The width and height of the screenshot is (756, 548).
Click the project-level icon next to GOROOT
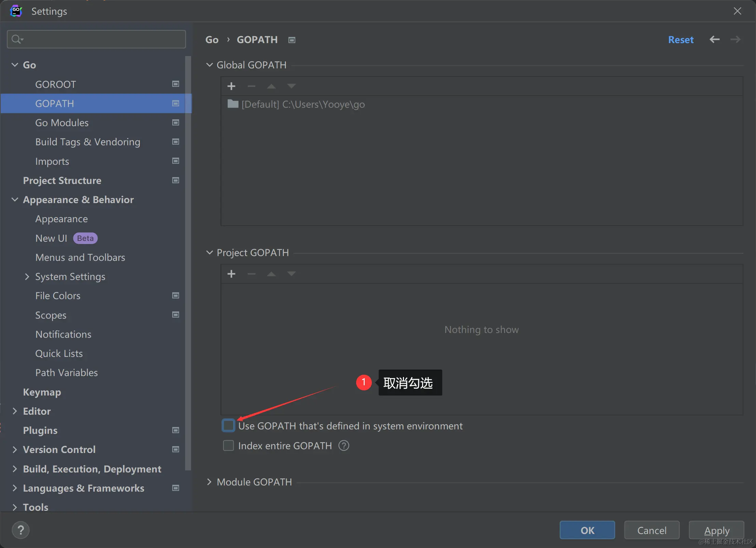coord(176,84)
